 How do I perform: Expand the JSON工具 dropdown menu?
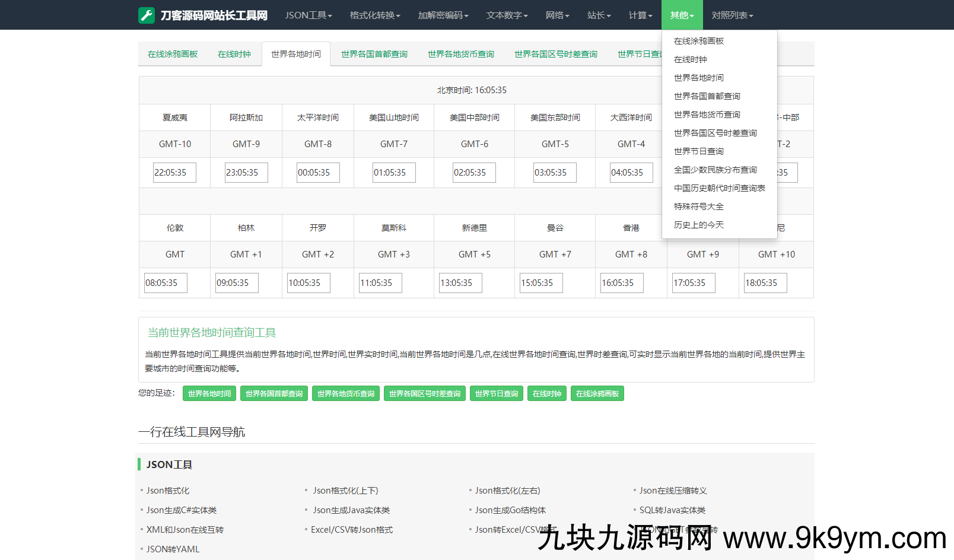pyautogui.click(x=308, y=15)
